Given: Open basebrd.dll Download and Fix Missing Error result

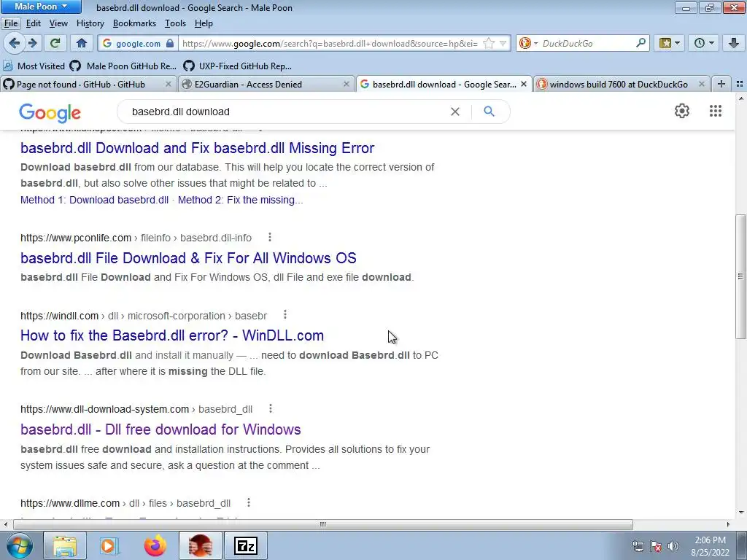Looking at the screenshot, I should point(197,148).
